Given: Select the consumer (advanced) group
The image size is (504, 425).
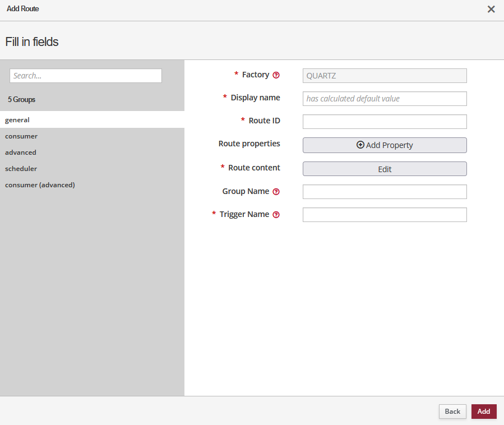Looking at the screenshot, I should (x=40, y=185).
